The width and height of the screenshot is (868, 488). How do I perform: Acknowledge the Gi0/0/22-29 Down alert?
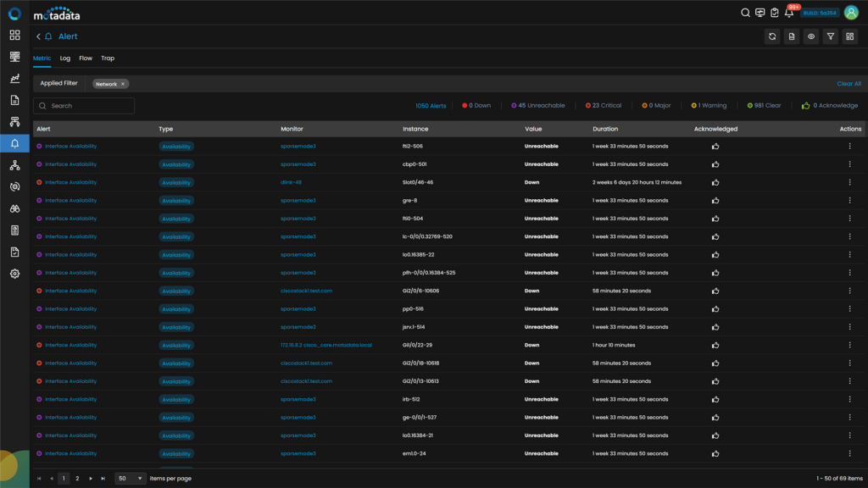click(x=715, y=345)
